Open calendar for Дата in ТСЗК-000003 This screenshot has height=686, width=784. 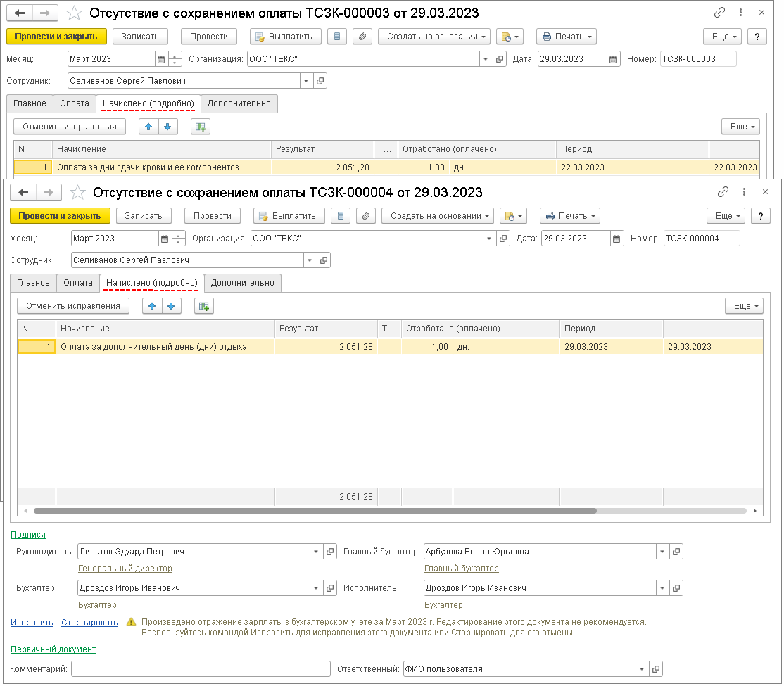pyautogui.click(x=613, y=59)
